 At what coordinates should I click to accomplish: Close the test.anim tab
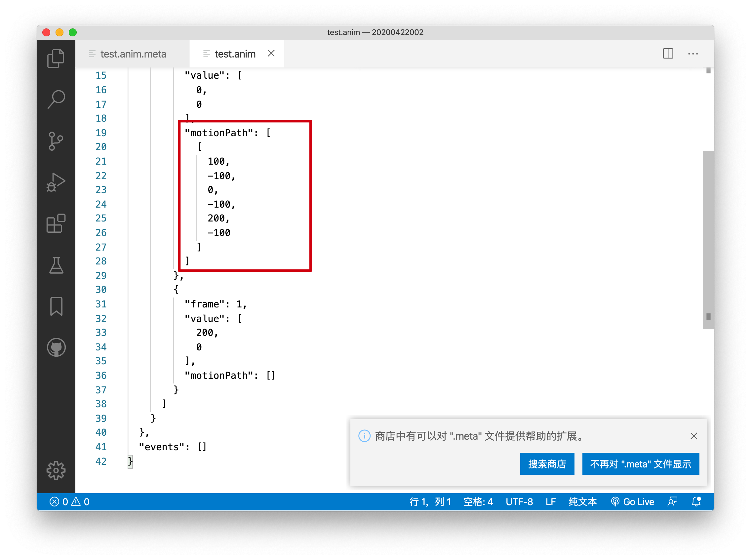pos(271,53)
